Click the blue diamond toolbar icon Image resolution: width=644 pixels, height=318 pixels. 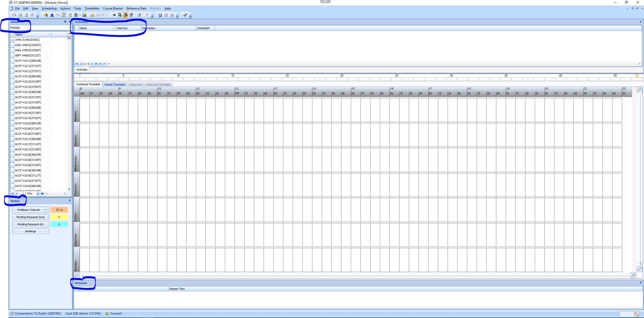(52, 15)
